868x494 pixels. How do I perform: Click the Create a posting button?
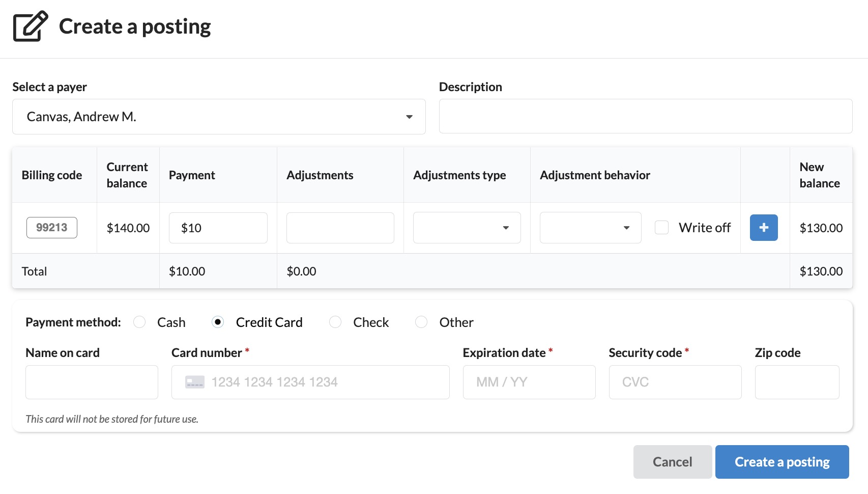[x=782, y=462]
